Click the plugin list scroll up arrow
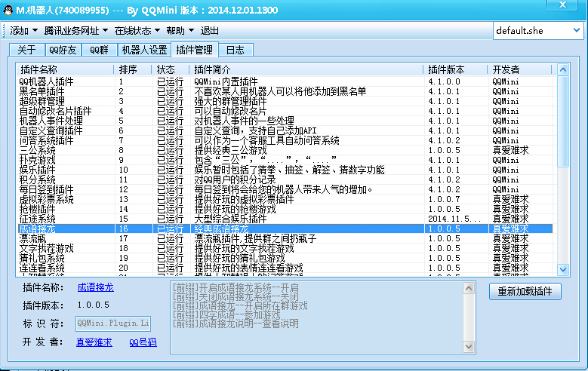Image resolution: width=588 pixels, height=371 pixels. [563, 69]
